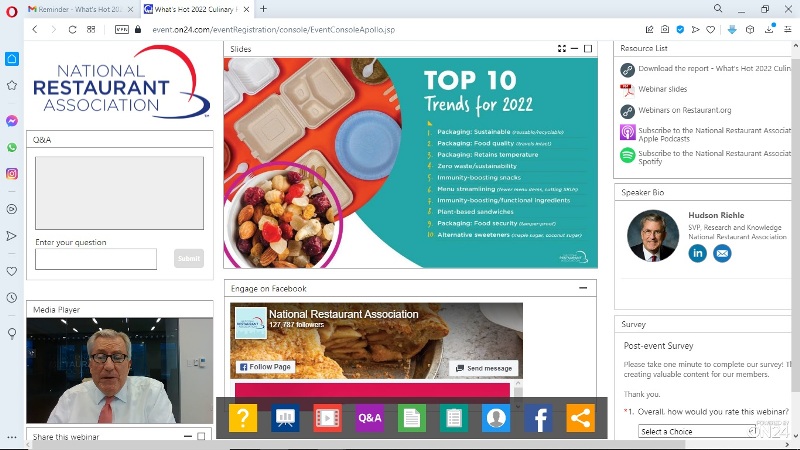Open Opera sidebar WhatsApp icon

coord(12,147)
